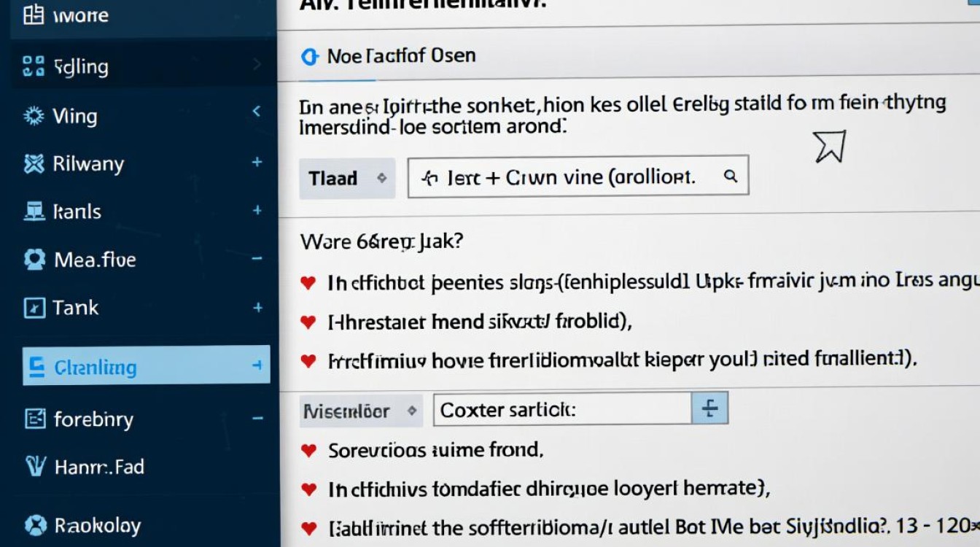
Task: Click the 'Mea.flue' sidebar icon
Action: click(x=34, y=260)
